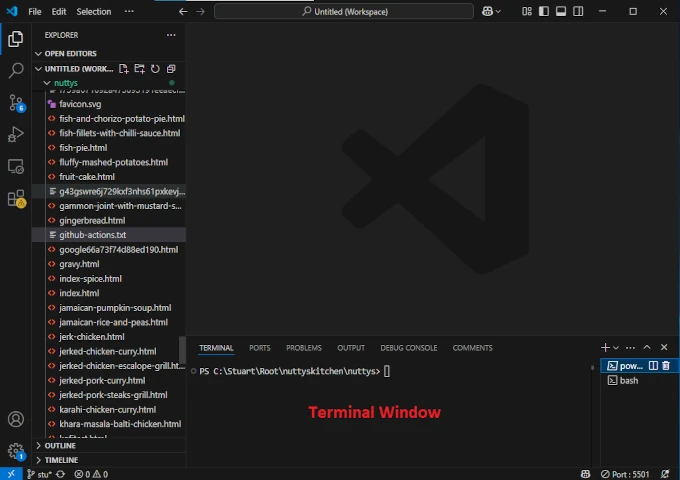Open new terminal launch profile dropdown

point(616,348)
